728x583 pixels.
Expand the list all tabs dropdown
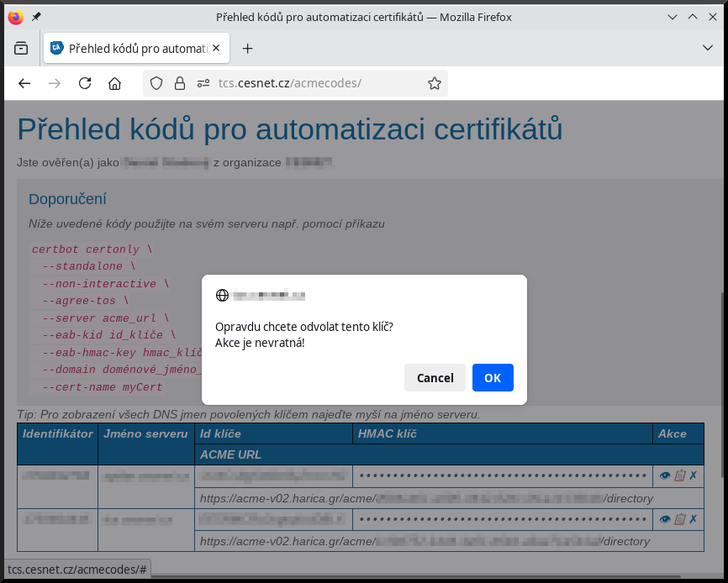(x=707, y=49)
